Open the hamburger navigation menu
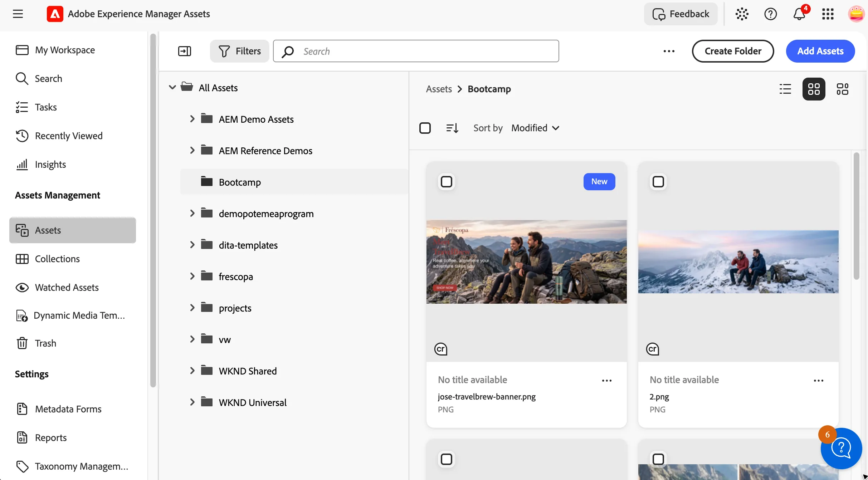 coord(18,14)
